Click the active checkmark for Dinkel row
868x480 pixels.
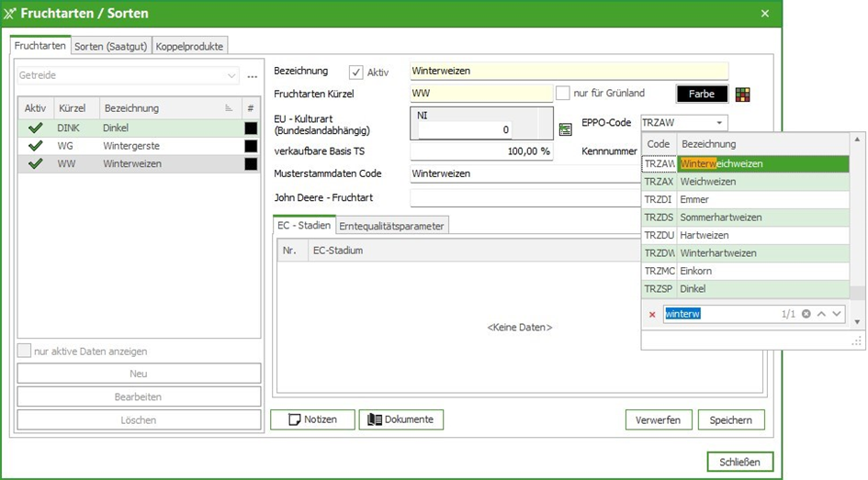[x=36, y=128]
